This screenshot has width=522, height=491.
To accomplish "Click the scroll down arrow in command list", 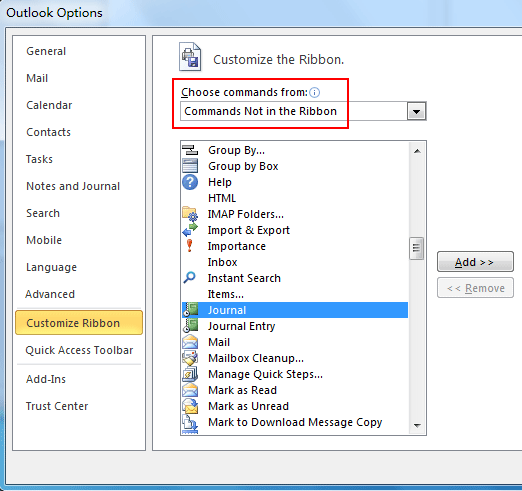I will (x=417, y=426).
